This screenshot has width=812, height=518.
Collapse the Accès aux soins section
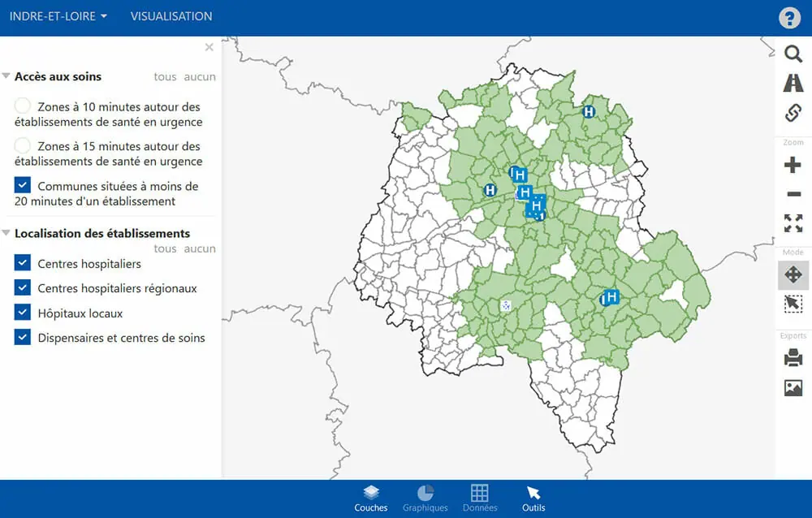coord(6,76)
